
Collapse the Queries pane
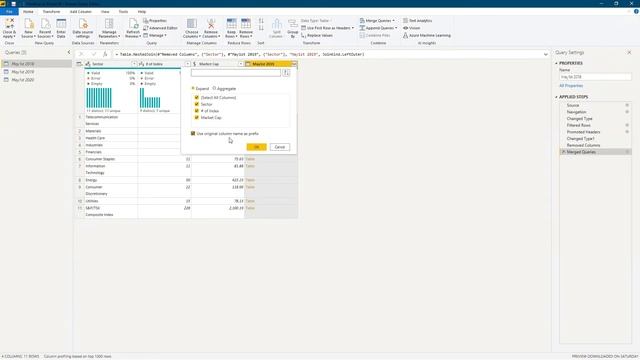(69, 52)
